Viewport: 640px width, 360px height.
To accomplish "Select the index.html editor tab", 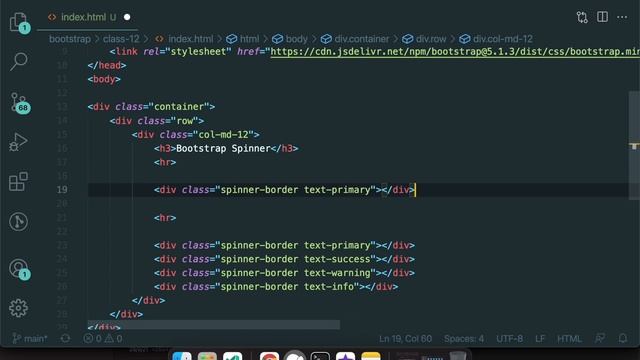I will pos(87,17).
